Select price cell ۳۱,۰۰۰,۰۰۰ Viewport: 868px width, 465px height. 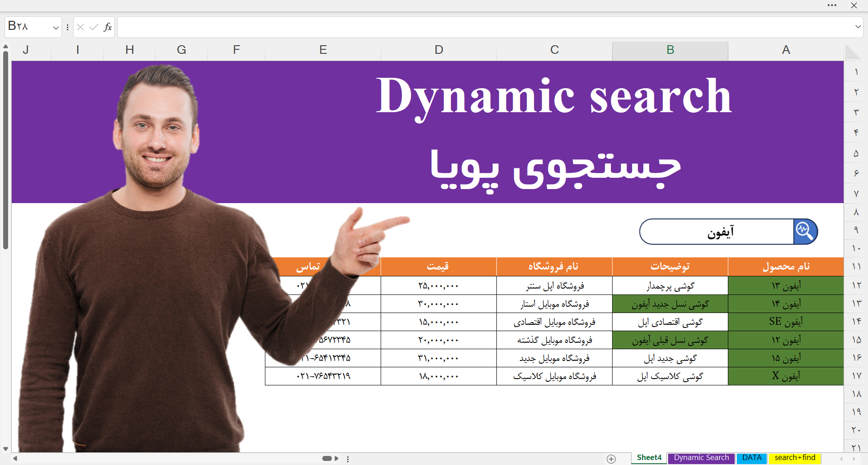[x=439, y=358]
